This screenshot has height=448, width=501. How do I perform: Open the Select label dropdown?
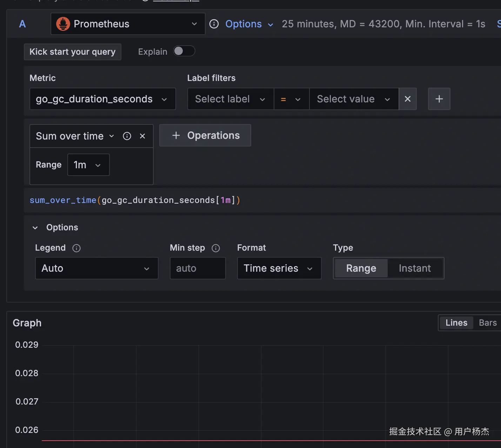[x=231, y=99]
